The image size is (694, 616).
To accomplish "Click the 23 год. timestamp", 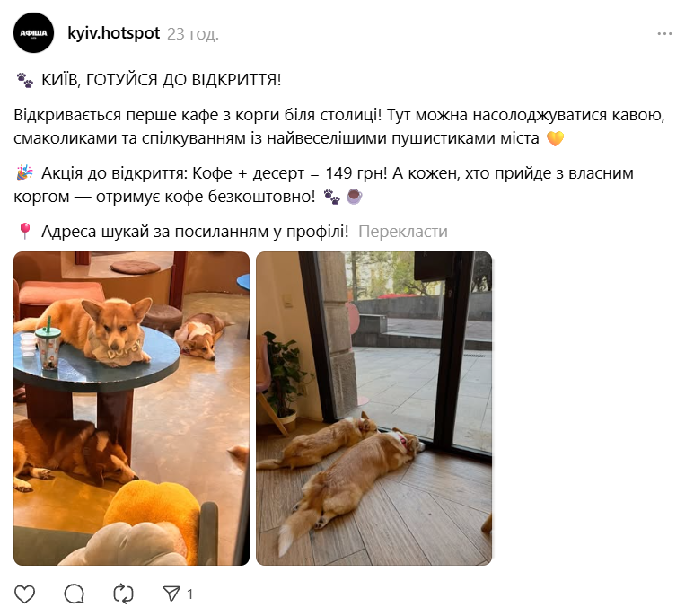I will click(192, 33).
